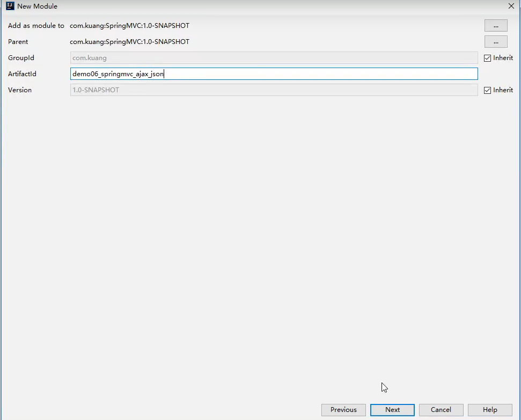Cancel the New Module wizard
Image resolution: width=521 pixels, height=420 pixels.
441,410
